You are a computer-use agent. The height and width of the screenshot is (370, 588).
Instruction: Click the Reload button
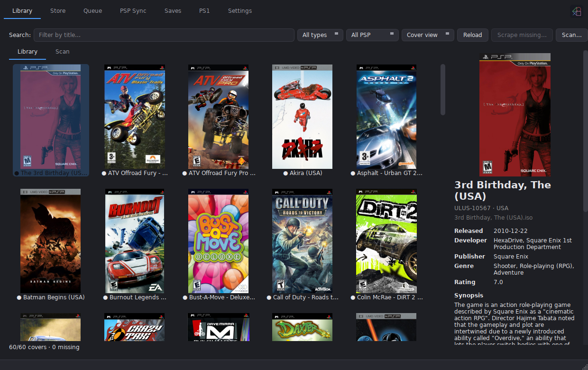[x=472, y=35]
